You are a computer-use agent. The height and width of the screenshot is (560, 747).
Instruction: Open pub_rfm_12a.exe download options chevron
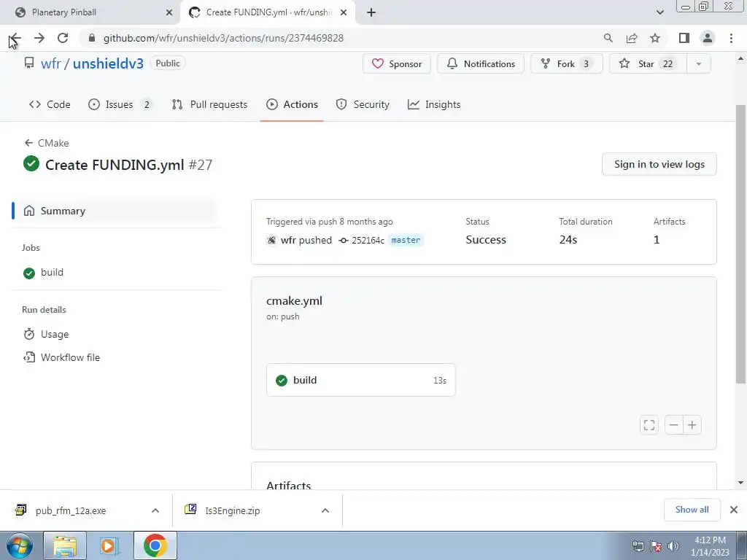[155, 510]
